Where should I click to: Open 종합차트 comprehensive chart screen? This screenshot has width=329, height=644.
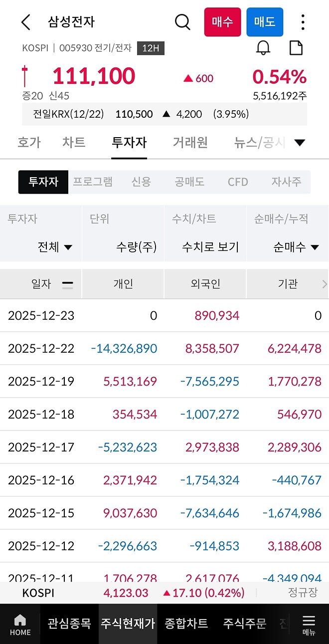click(187, 624)
